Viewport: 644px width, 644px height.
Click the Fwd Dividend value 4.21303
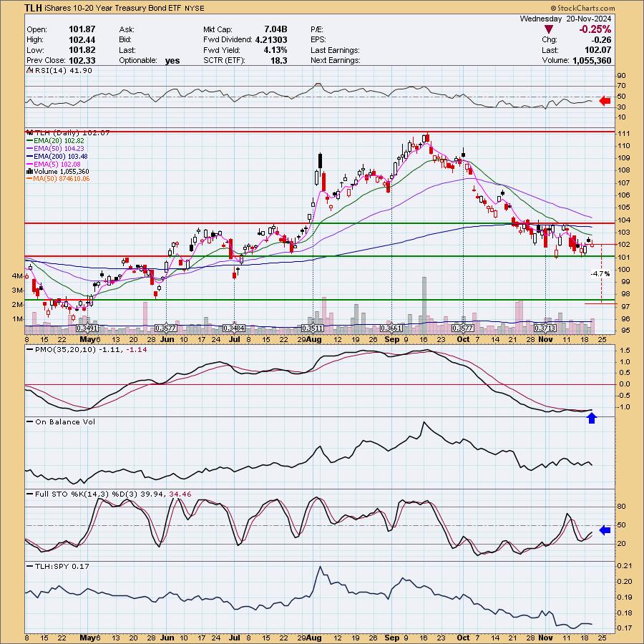pyautogui.click(x=271, y=40)
